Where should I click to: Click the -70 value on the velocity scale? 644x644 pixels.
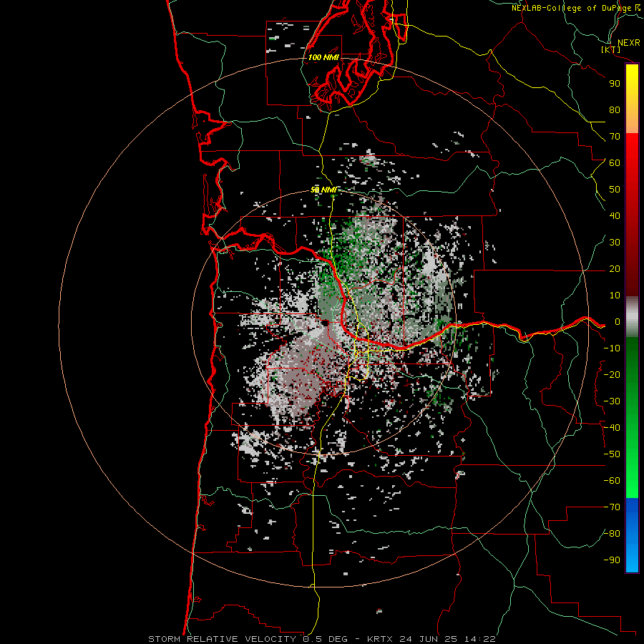pyautogui.click(x=612, y=507)
